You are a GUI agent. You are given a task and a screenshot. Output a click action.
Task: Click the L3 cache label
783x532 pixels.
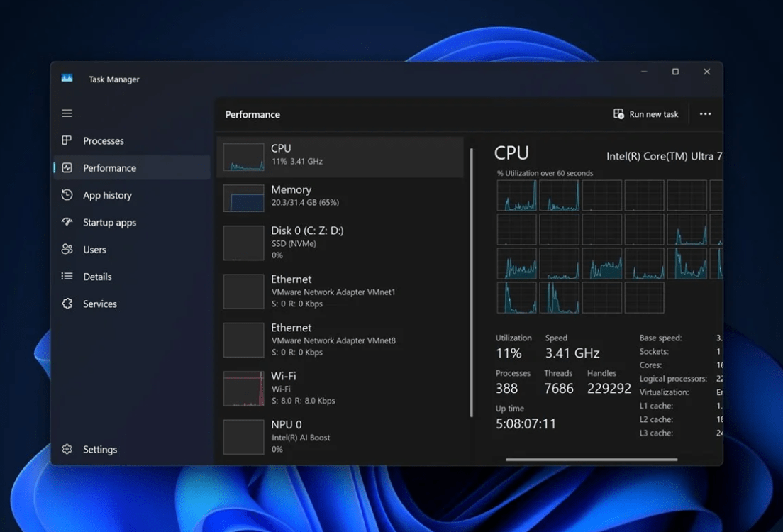656,433
